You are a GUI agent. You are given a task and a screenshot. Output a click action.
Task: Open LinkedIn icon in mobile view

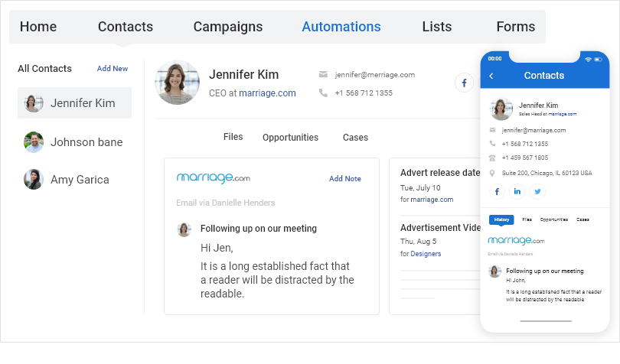click(x=517, y=192)
